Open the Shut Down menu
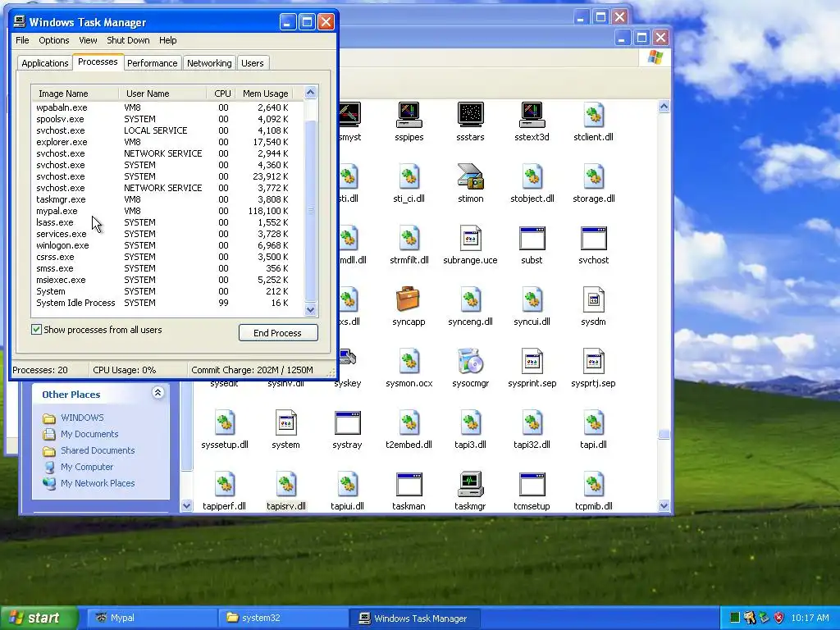 (x=128, y=40)
